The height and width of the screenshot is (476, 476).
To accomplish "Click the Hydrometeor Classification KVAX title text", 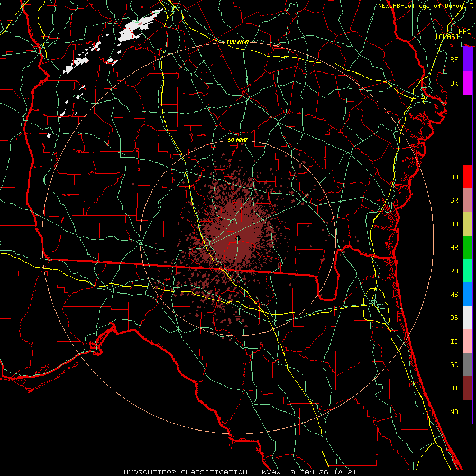I will tap(240, 472).
